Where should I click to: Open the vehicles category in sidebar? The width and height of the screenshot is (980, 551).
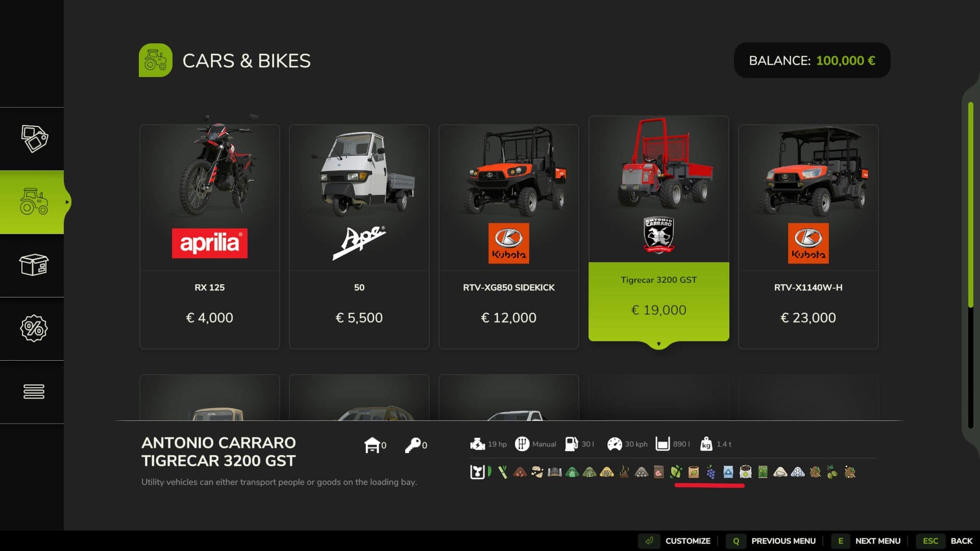tap(34, 202)
